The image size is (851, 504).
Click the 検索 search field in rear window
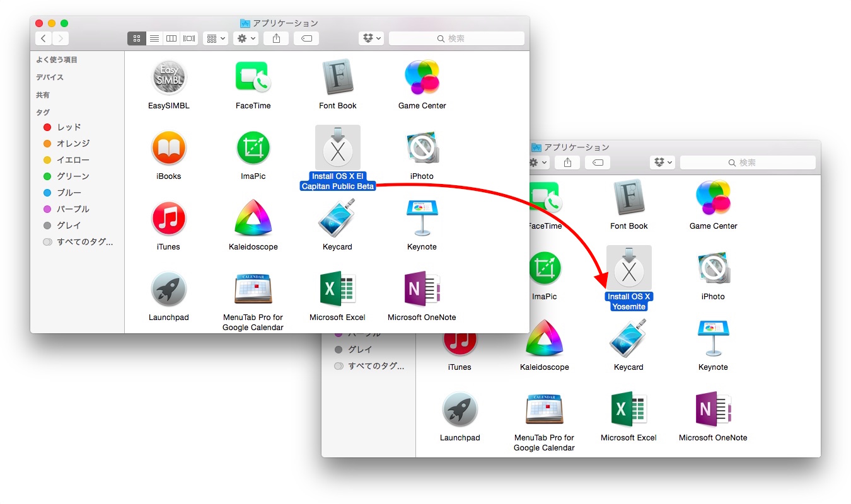[x=748, y=163]
